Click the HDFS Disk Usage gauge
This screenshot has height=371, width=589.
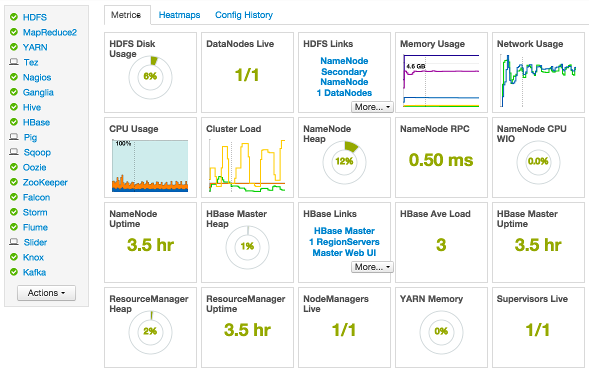[x=150, y=78]
